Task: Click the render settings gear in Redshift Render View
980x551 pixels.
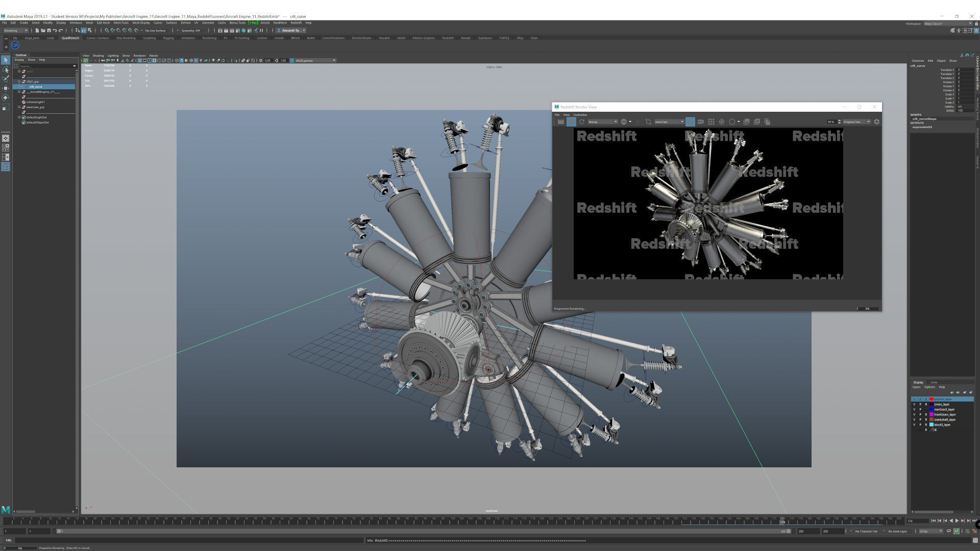Action: click(876, 121)
